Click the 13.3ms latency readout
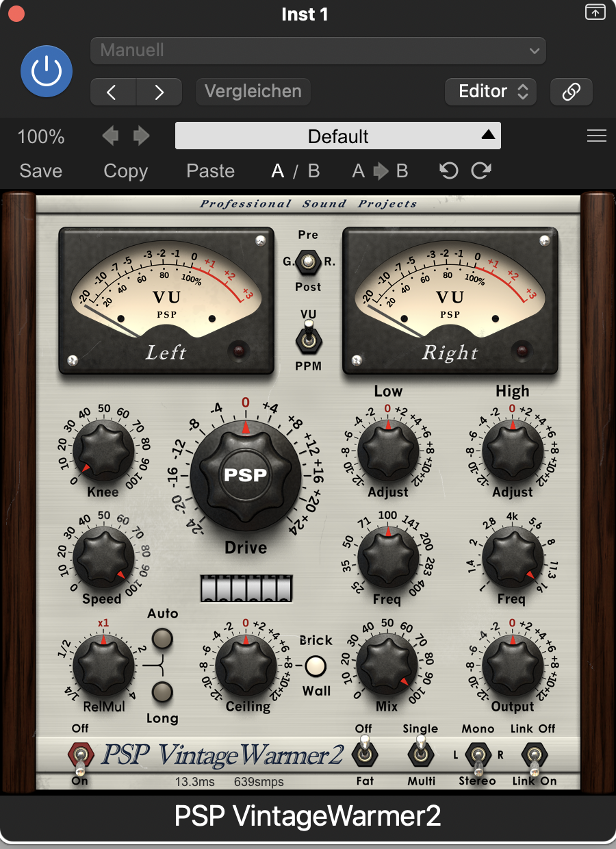The image size is (616, 849). coord(195,781)
